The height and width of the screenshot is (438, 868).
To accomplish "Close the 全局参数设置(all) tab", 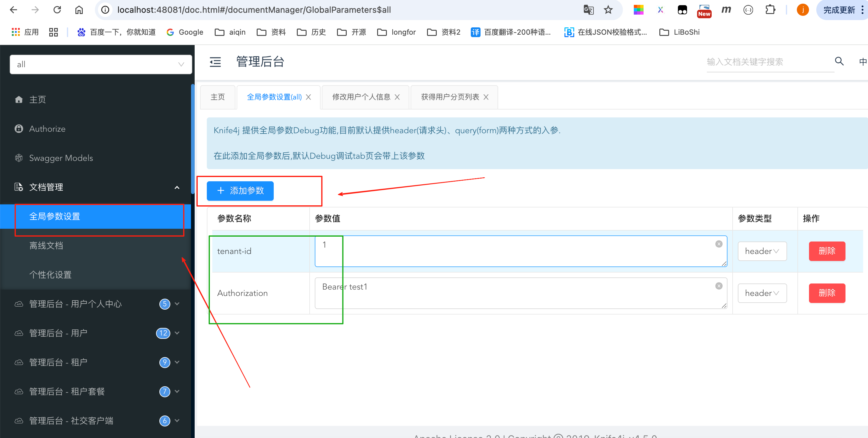I will pyautogui.click(x=308, y=97).
